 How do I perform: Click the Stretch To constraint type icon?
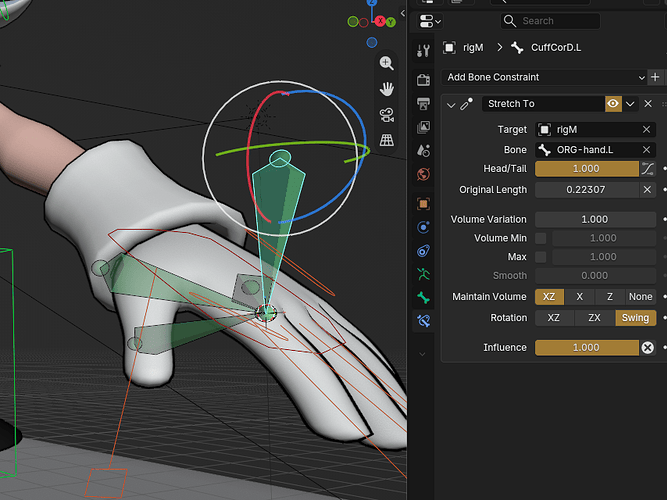coord(466,104)
